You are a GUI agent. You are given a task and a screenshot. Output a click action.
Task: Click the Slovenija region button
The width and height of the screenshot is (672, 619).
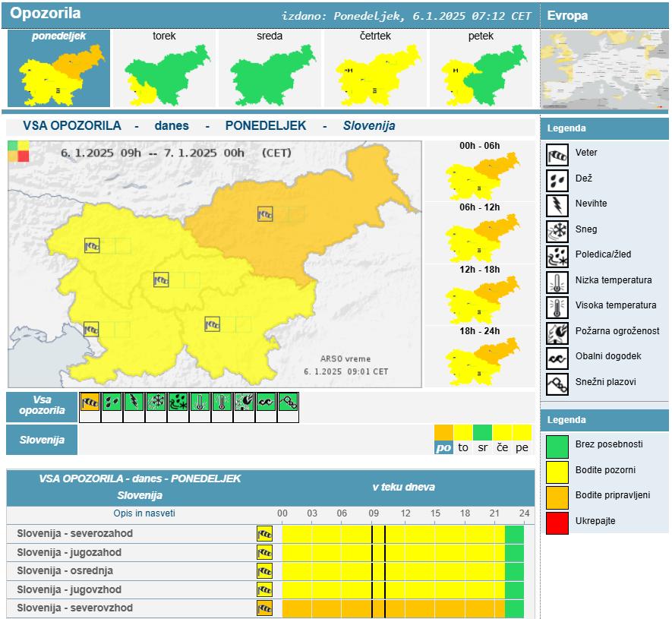42,440
